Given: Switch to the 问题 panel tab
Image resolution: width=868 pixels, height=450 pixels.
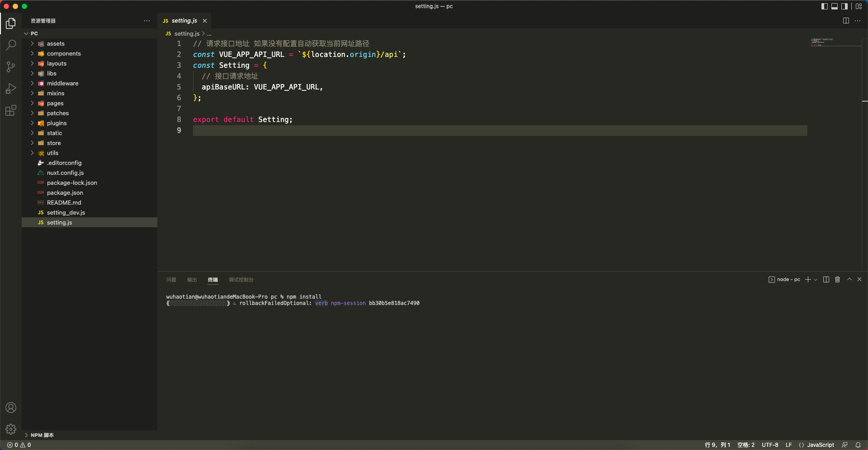Looking at the screenshot, I should point(171,280).
